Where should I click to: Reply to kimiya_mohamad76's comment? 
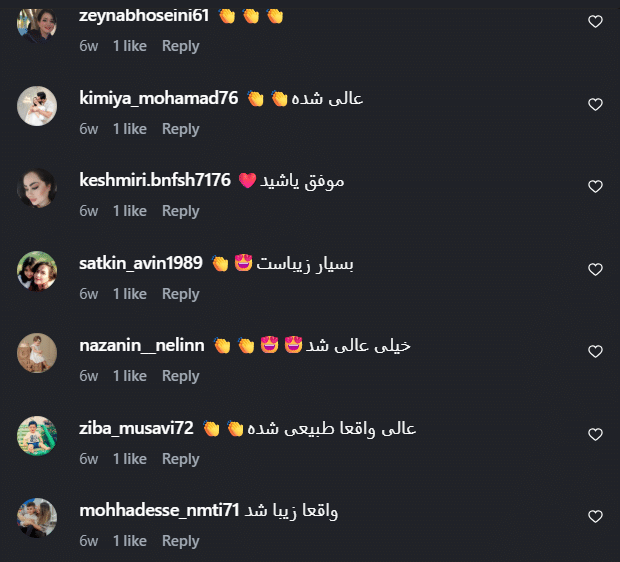(181, 129)
